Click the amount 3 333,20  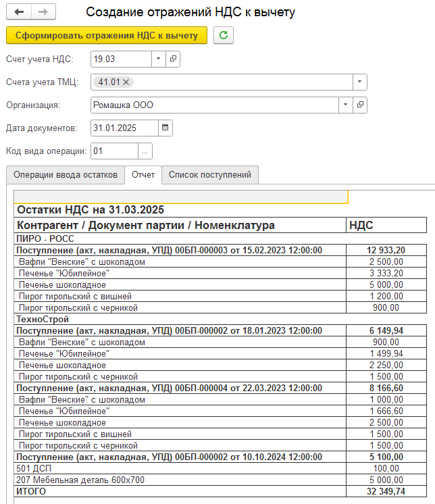tap(386, 273)
